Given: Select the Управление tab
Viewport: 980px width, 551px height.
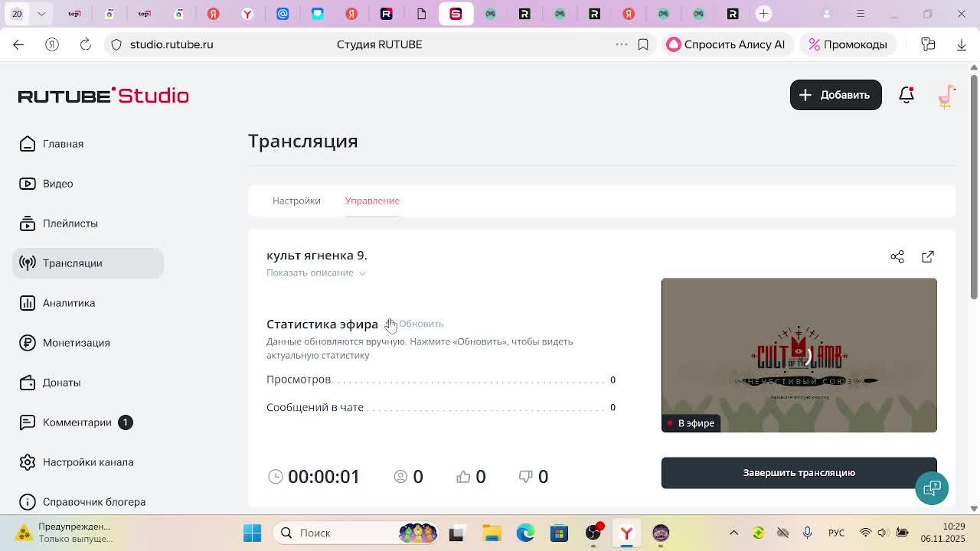Looking at the screenshot, I should coord(372,201).
